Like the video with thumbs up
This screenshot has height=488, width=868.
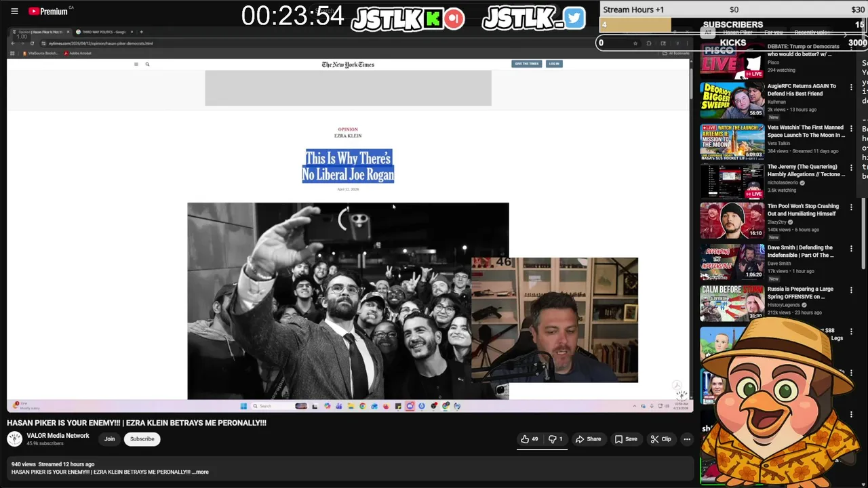530,439
